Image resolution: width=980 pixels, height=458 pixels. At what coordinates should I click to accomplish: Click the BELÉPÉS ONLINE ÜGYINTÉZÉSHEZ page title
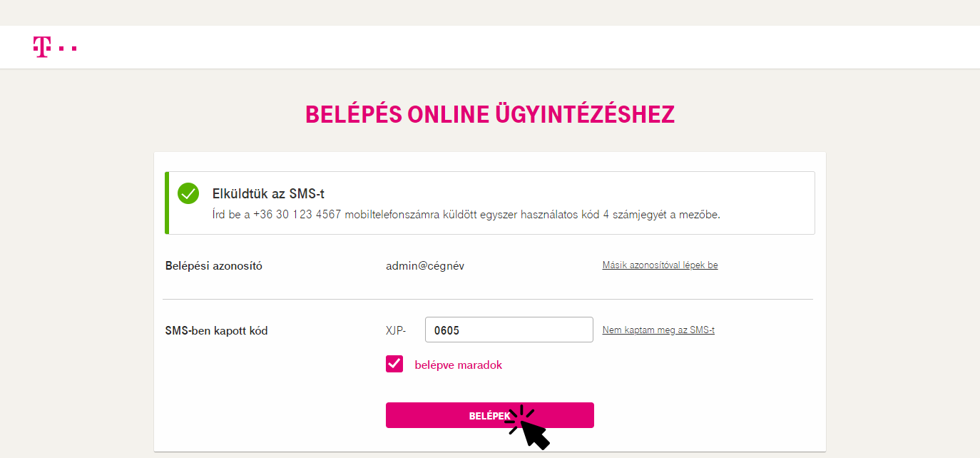[490, 115]
